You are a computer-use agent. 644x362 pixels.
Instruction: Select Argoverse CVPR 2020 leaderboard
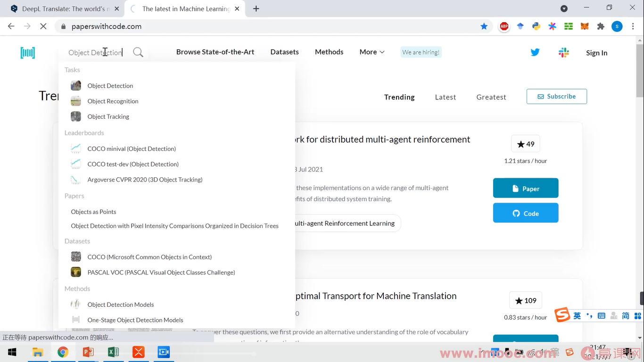145,180
